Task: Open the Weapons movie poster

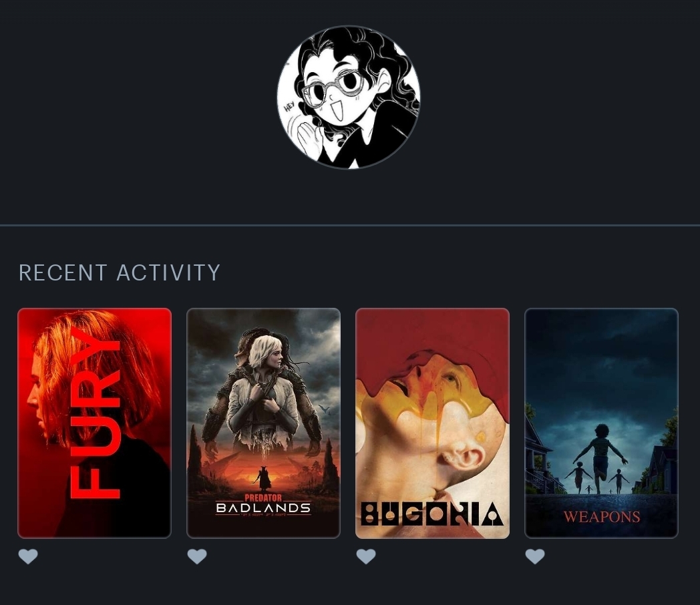Action: [x=601, y=423]
